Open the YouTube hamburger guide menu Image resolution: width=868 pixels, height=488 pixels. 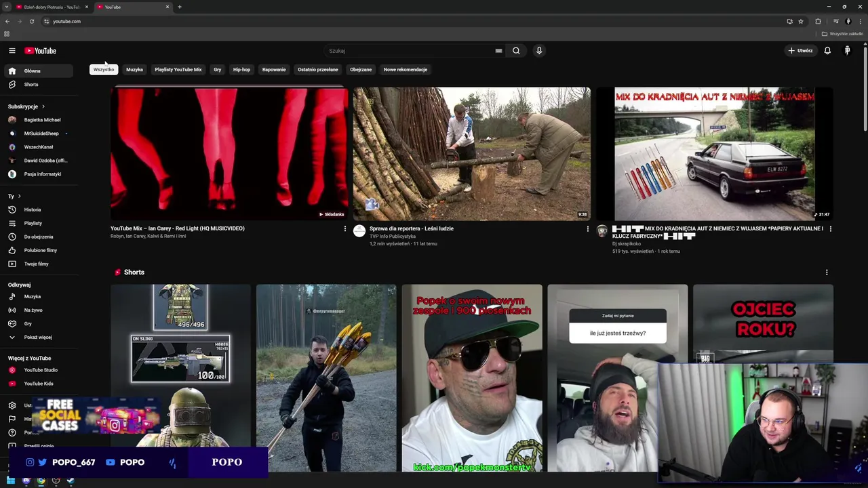point(12,51)
